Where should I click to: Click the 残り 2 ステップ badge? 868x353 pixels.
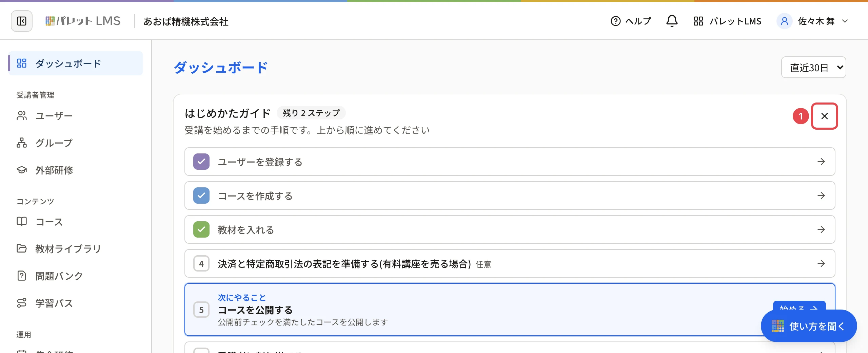click(311, 113)
